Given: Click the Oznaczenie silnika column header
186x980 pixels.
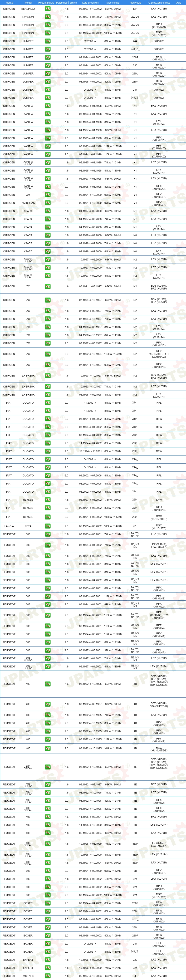Looking at the screenshot, I should [159, 2].
